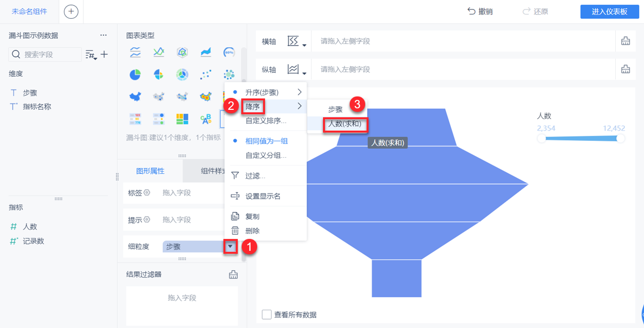
Task: Adjust the 人数 slider minimum handle
Action: [541, 139]
